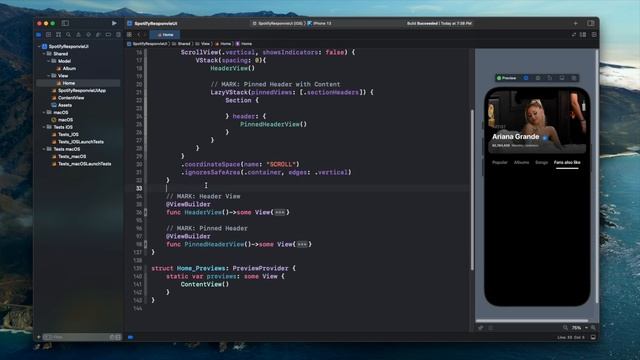The width and height of the screenshot is (640, 360).
Task: Click Shared in the jump bar
Action: coord(181,44)
